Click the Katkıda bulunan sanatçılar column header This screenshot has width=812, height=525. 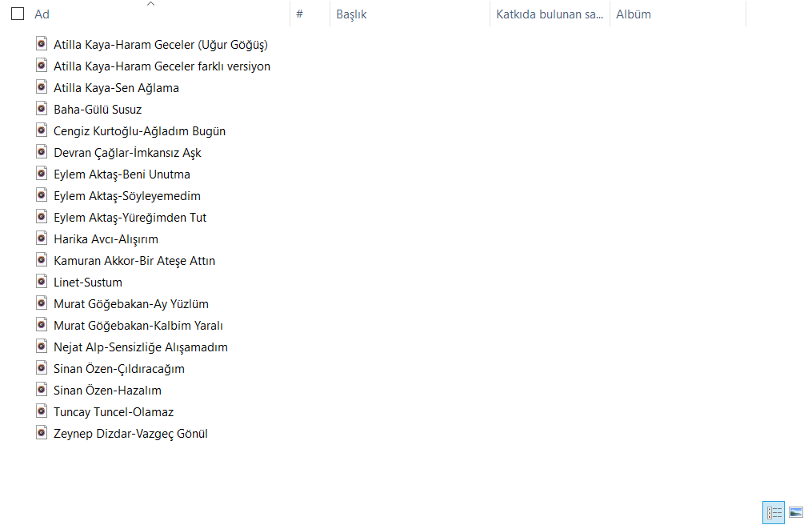[549, 14]
